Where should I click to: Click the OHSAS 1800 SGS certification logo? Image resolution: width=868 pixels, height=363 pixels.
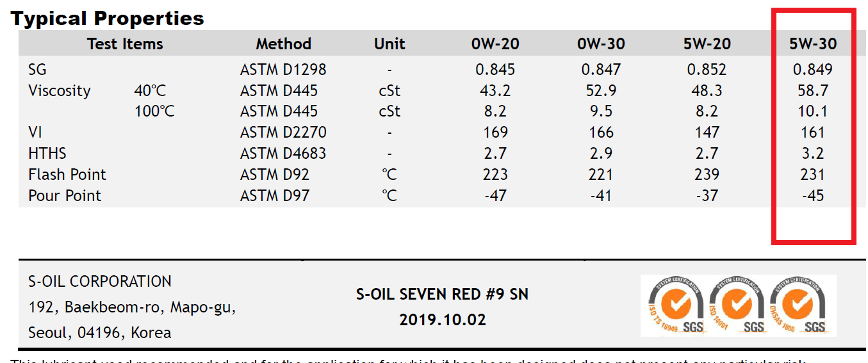[798, 305]
